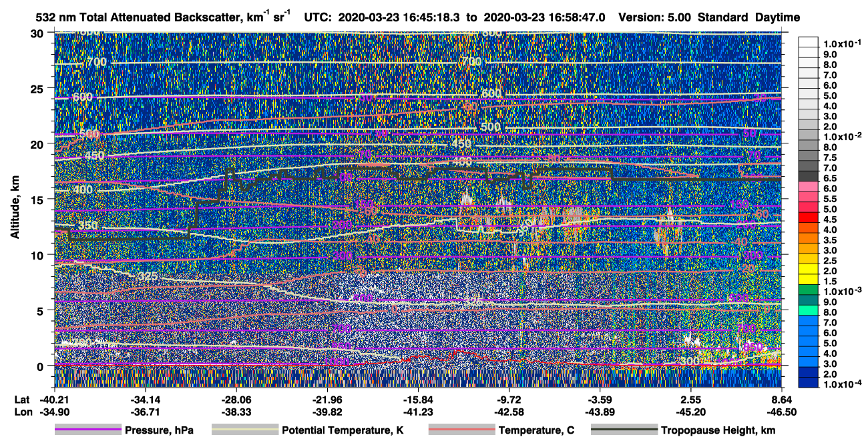
Task: Select the end time '2020-03-23 16:58:47.0'
Action: click(543, 17)
